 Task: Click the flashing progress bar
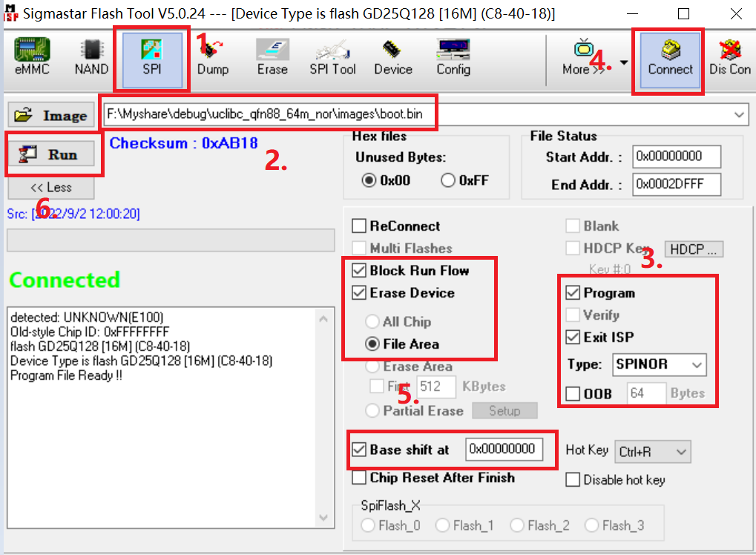click(x=171, y=240)
